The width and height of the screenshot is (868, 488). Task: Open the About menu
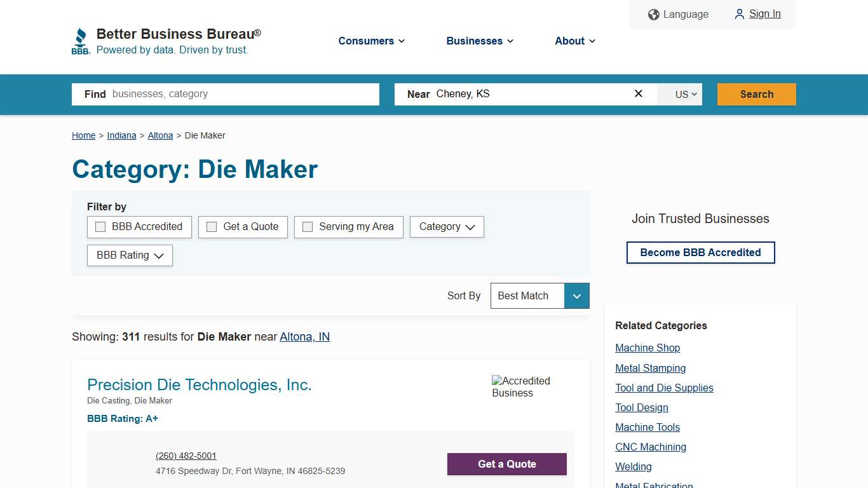(x=574, y=41)
